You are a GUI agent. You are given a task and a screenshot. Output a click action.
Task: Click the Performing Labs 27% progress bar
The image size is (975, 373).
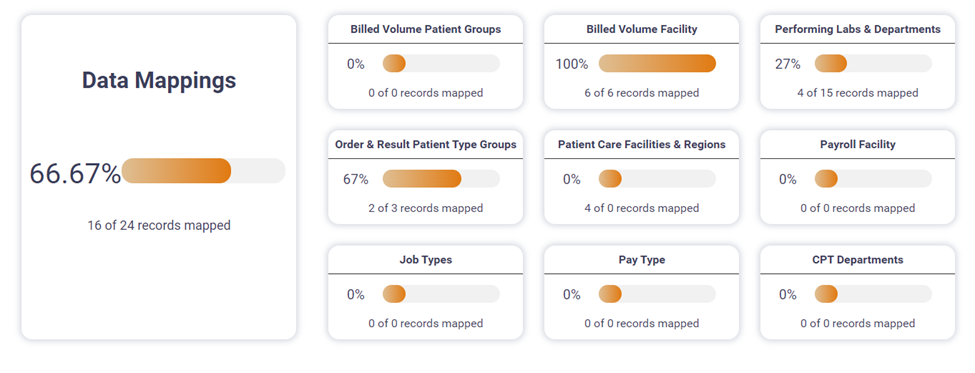(x=873, y=63)
